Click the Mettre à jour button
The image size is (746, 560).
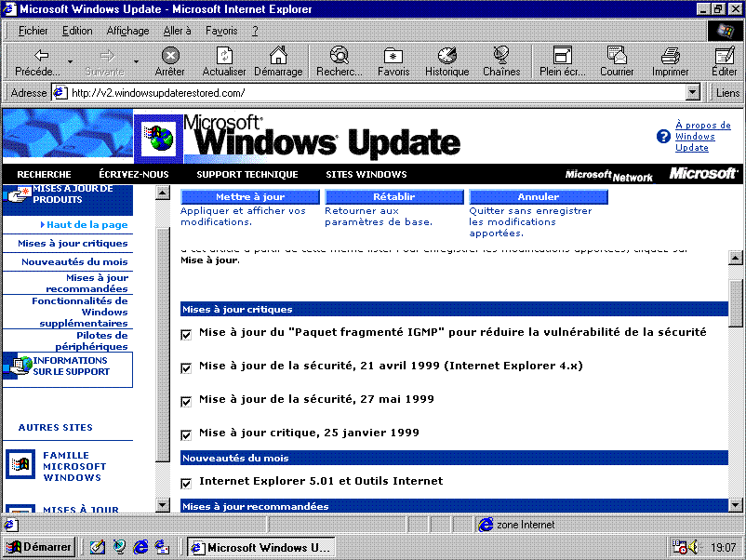click(250, 196)
